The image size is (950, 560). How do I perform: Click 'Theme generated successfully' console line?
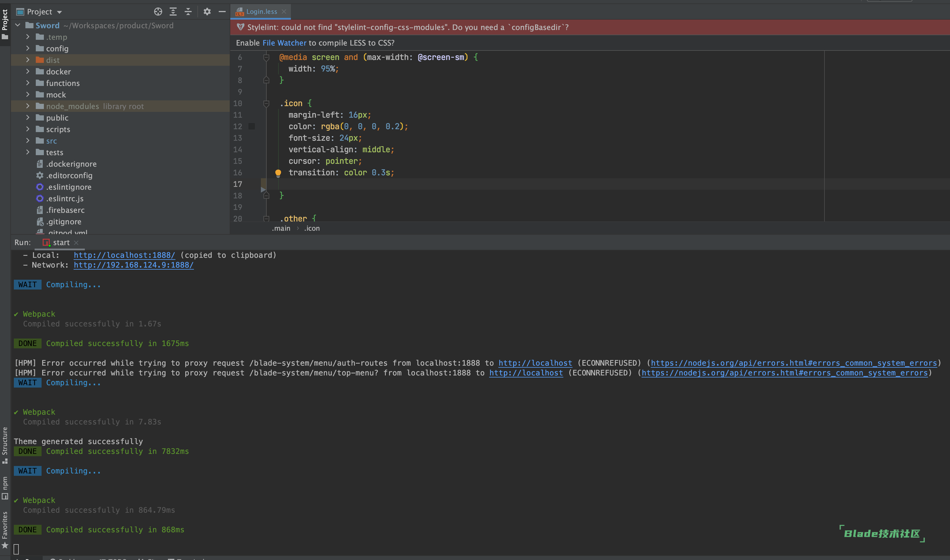coord(78,441)
